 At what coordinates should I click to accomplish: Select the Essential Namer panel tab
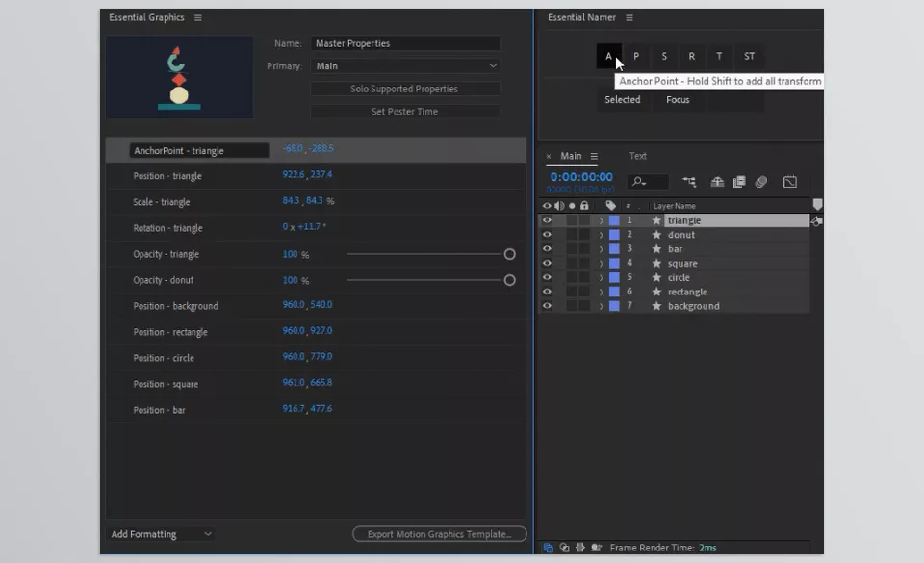tap(581, 17)
